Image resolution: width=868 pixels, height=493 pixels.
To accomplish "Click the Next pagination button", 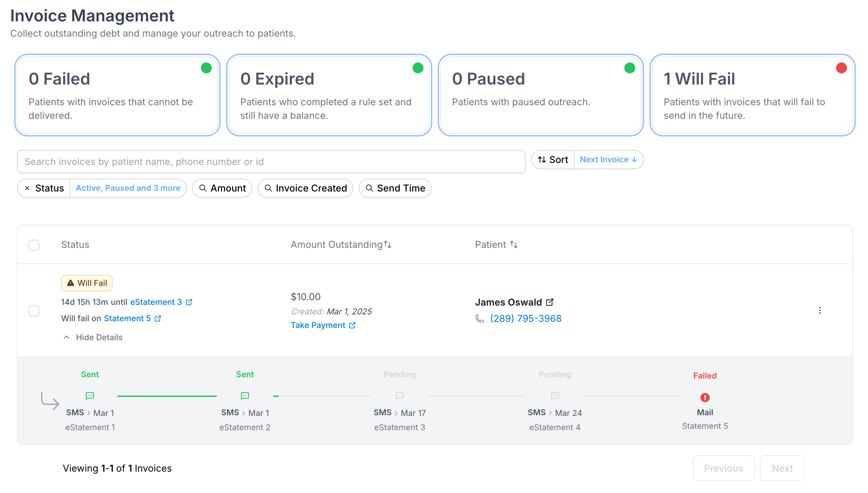I will (782, 468).
